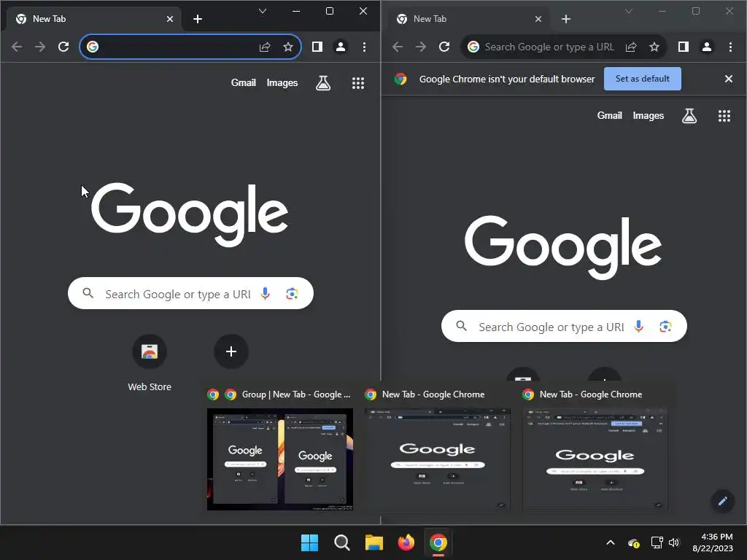
Task: Click forward arrow in left Chrome window
Action: (40, 47)
